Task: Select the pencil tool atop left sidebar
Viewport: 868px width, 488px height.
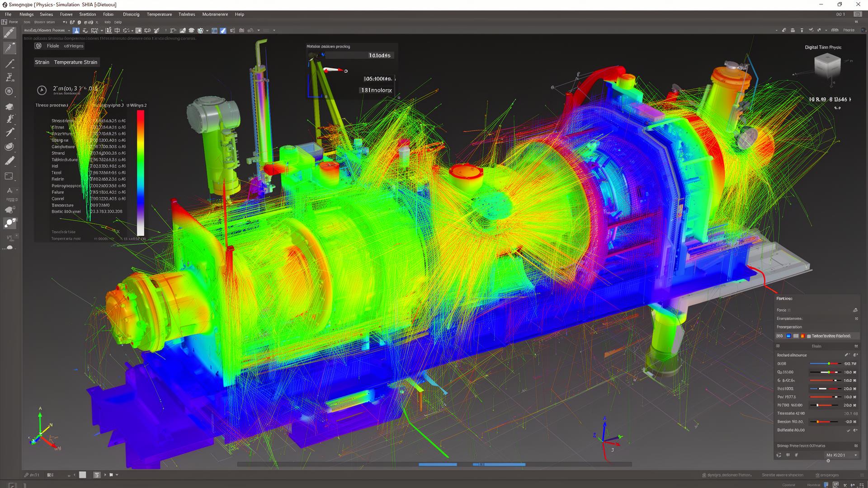Action: click(9, 33)
